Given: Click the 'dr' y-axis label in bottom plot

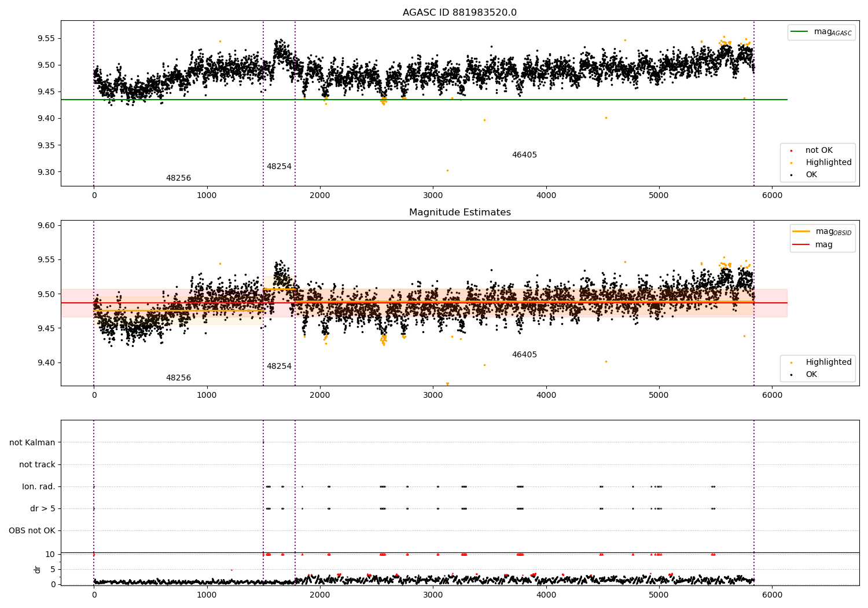Looking at the screenshot, I should pos(38,570).
